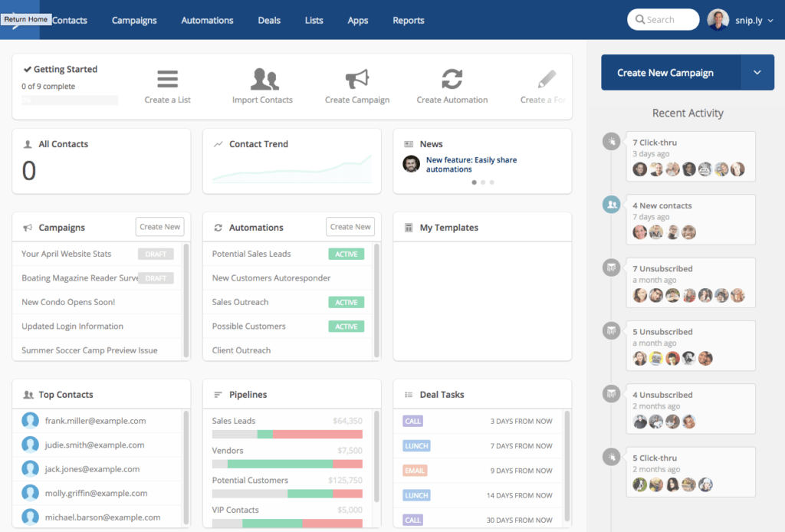
Task: Open the Automations menu in navigation
Action: (x=207, y=20)
